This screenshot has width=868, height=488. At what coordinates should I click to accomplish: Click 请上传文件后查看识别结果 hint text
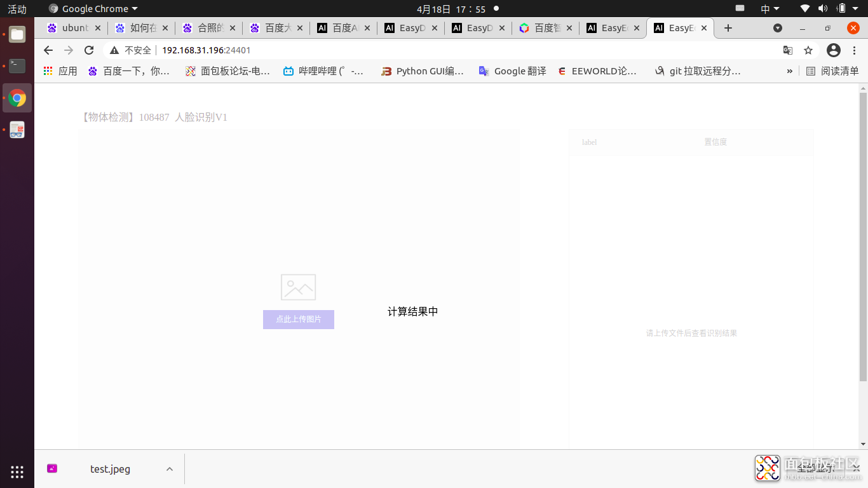tap(691, 333)
